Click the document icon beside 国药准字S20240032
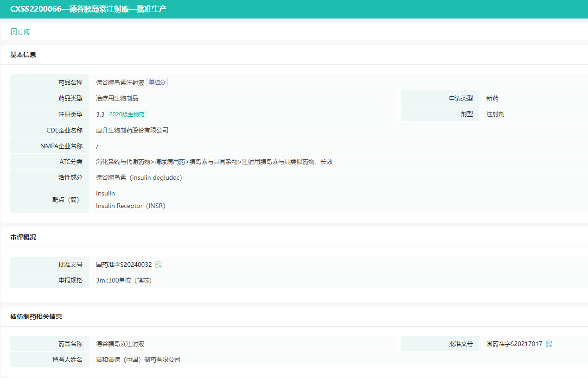Image resolution: width=588 pixels, height=378 pixels. click(x=159, y=265)
